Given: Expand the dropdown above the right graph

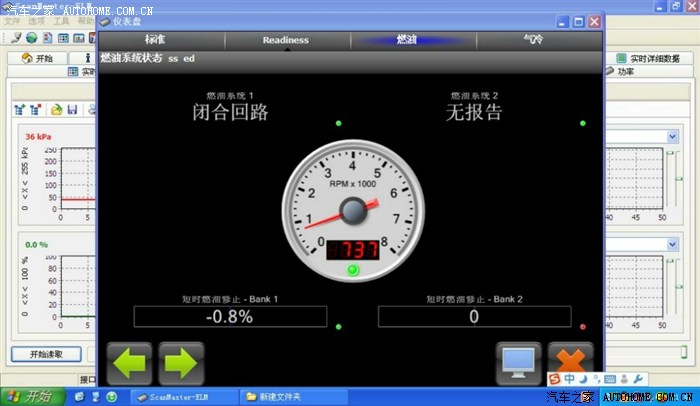Looking at the screenshot, I should [x=672, y=136].
